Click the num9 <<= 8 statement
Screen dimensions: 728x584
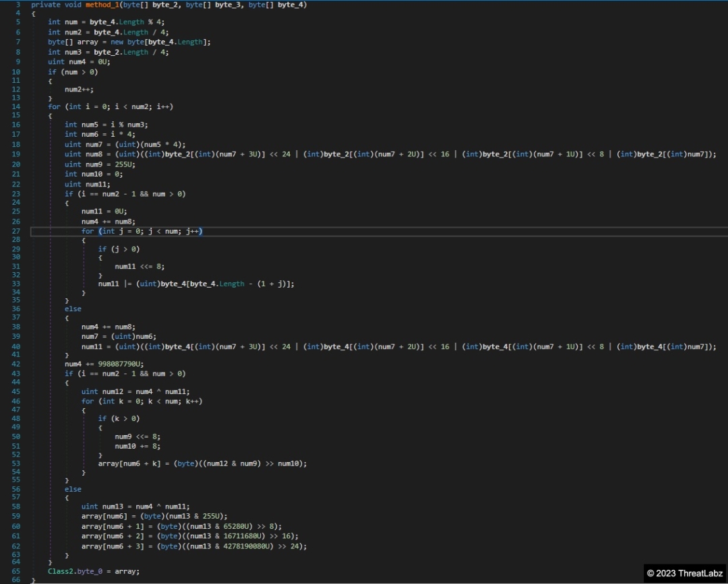click(x=138, y=436)
